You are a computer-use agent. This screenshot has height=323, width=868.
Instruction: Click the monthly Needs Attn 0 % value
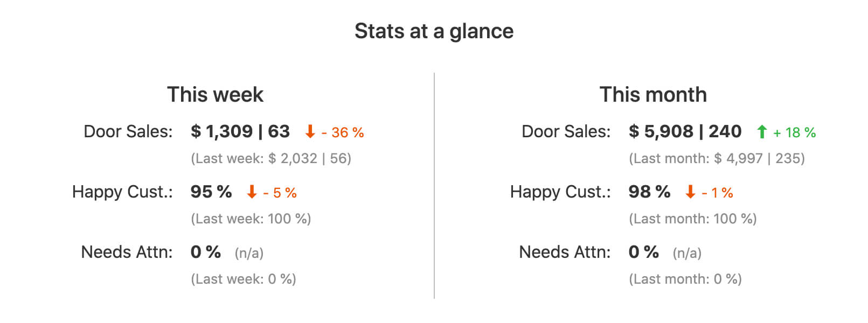[644, 252]
